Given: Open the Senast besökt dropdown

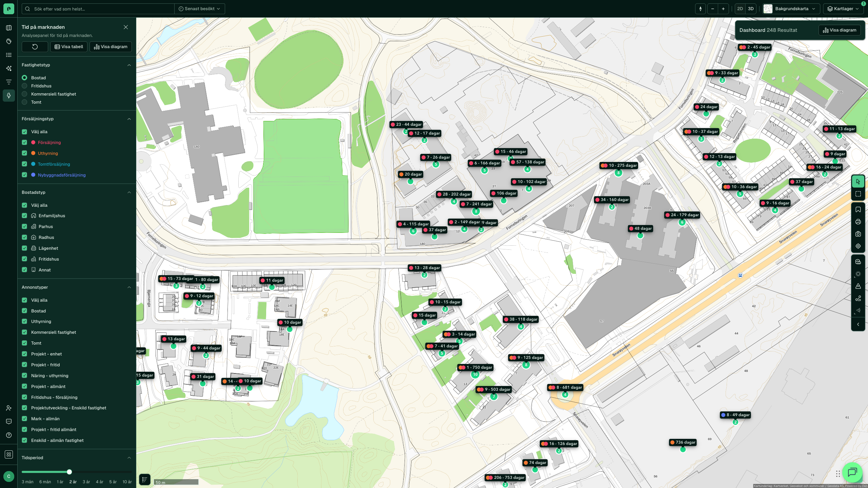Looking at the screenshot, I should pyautogui.click(x=199, y=9).
